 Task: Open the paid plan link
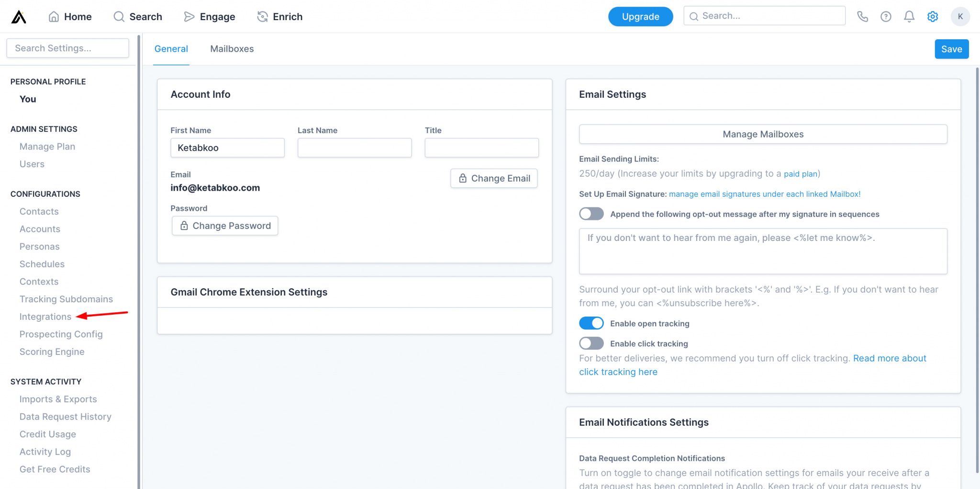801,174
